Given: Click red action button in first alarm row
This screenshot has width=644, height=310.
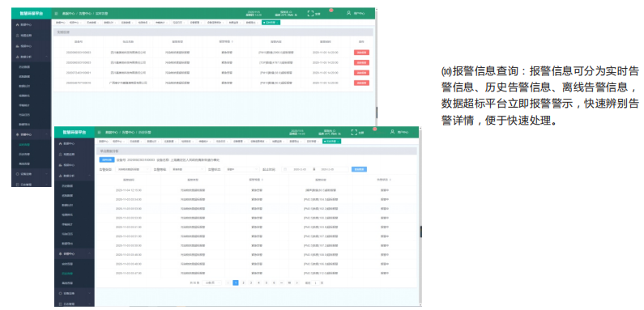Looking at the screenshot, I should click(x=361, y=53).
